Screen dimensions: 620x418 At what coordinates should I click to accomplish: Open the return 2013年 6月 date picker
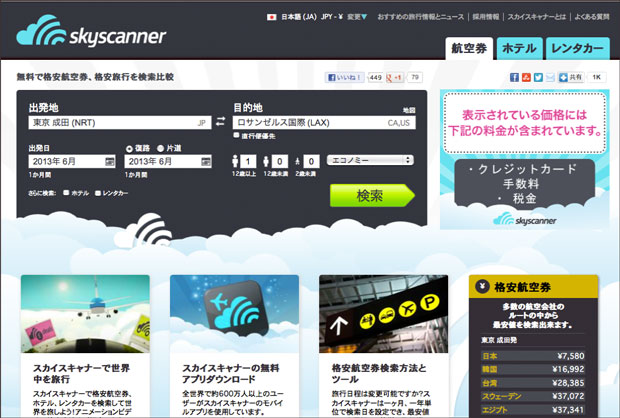[x=168, y=161]
